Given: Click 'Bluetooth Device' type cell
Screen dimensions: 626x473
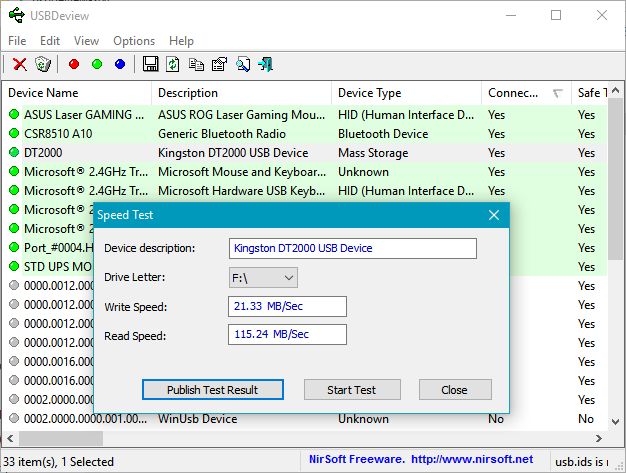Looking at the screenshot, I should (x=383, y=134).
